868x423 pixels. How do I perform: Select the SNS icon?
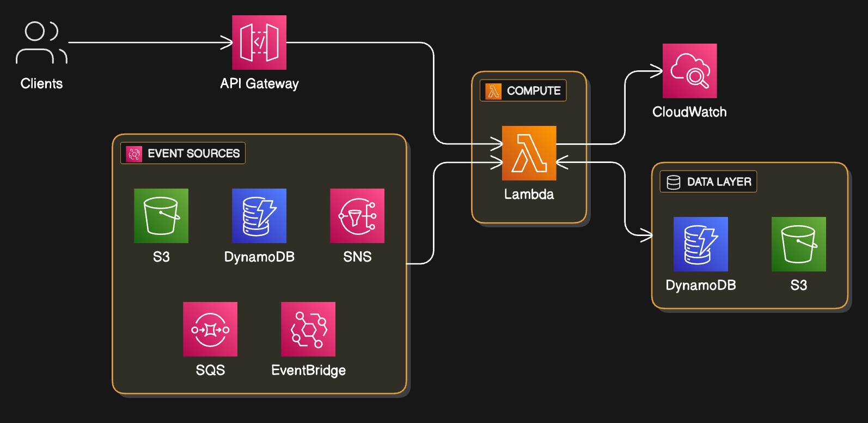tap(357, 216)
